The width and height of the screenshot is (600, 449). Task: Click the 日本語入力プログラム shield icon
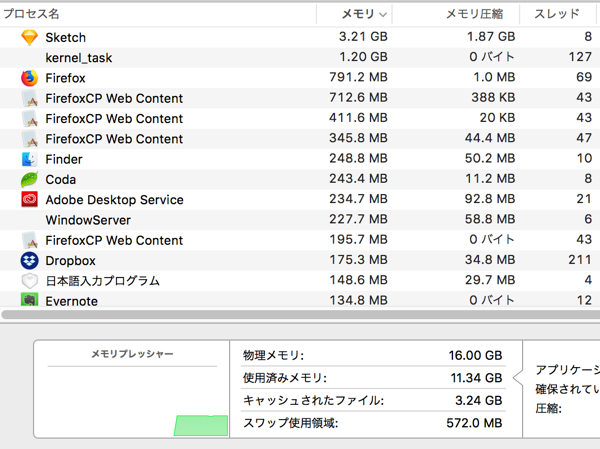[x=29, y=281]
